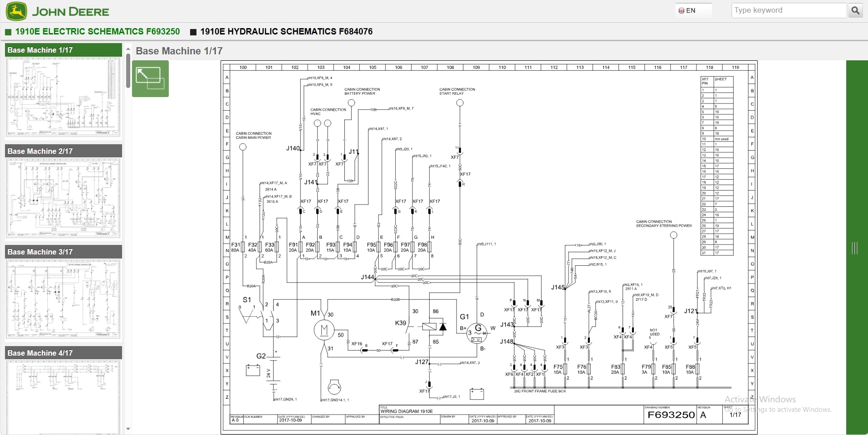Expand the Base Machine 4/17 section header

[64, 352]
